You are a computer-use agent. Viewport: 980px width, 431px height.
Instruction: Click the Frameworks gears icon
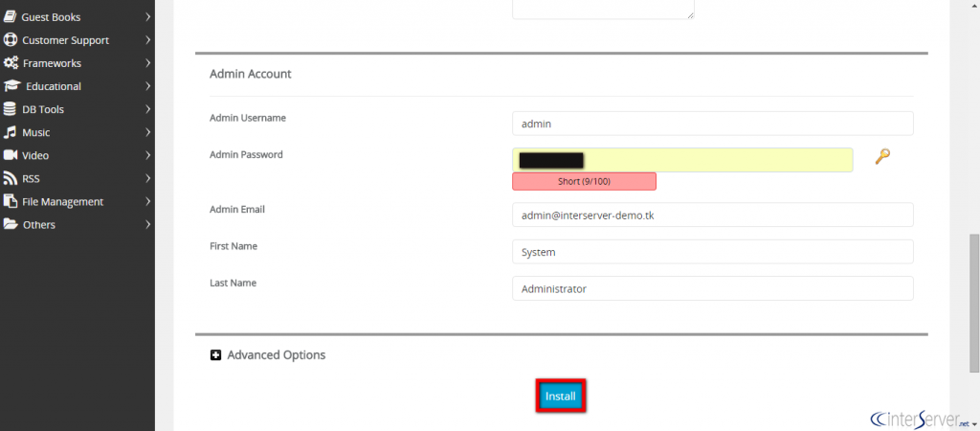[x=10, y=63]
